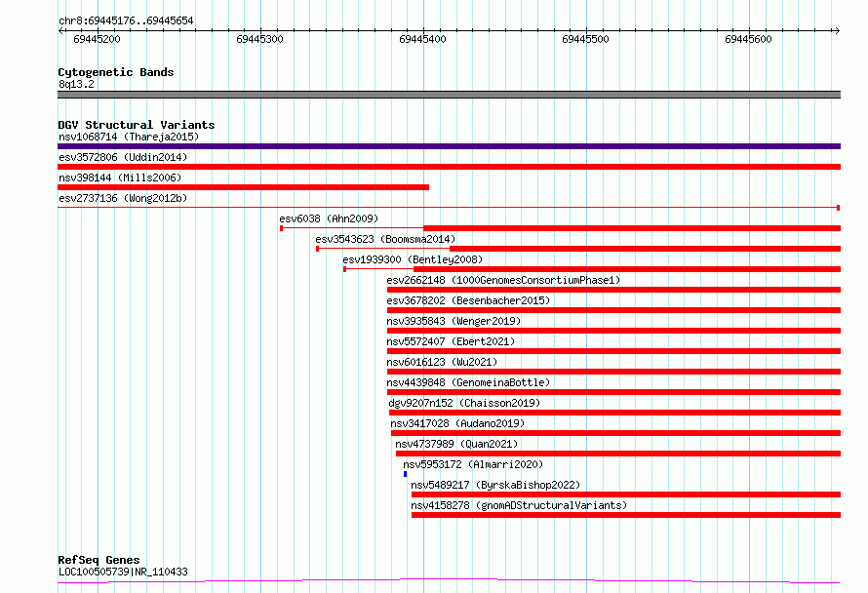868x593 pixels.
Task: Select the nsv4439848 GenomeinaBottle red bar
Action: coord(613,392)
